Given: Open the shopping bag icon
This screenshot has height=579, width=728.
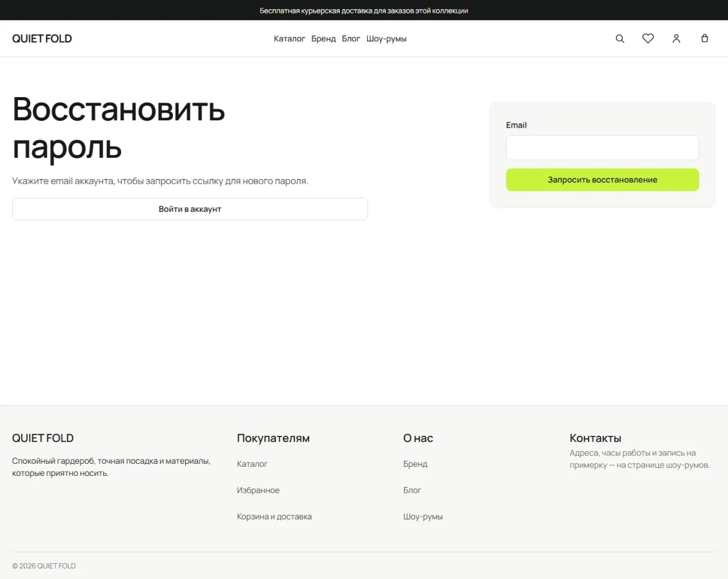Looking at the screenshot, I should [x=704, y=38].
